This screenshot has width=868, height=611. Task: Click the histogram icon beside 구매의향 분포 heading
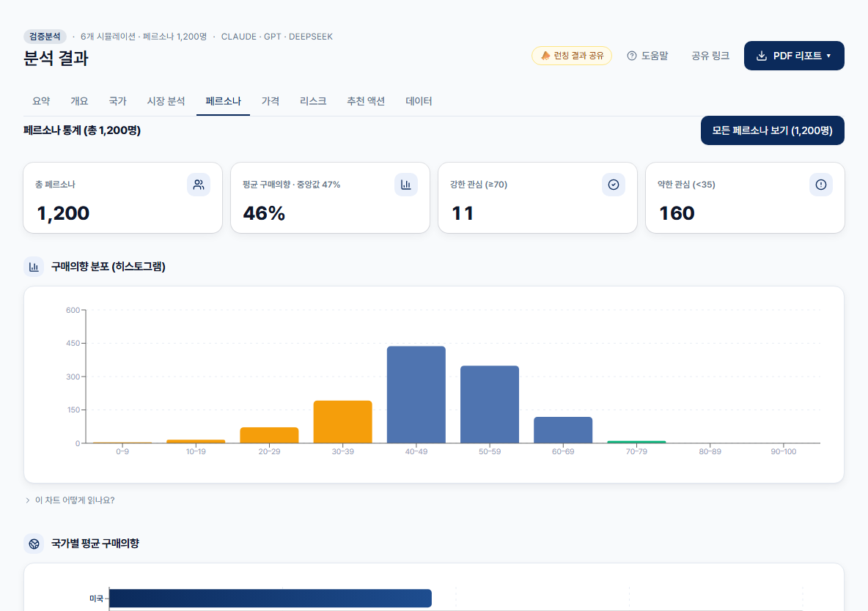(34, 267)
